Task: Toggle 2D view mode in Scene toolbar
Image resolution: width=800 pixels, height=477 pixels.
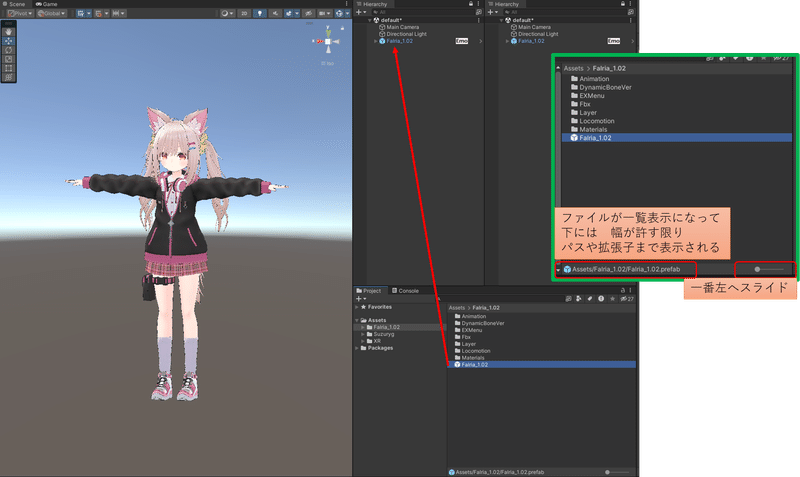Action: click(244, 13)
